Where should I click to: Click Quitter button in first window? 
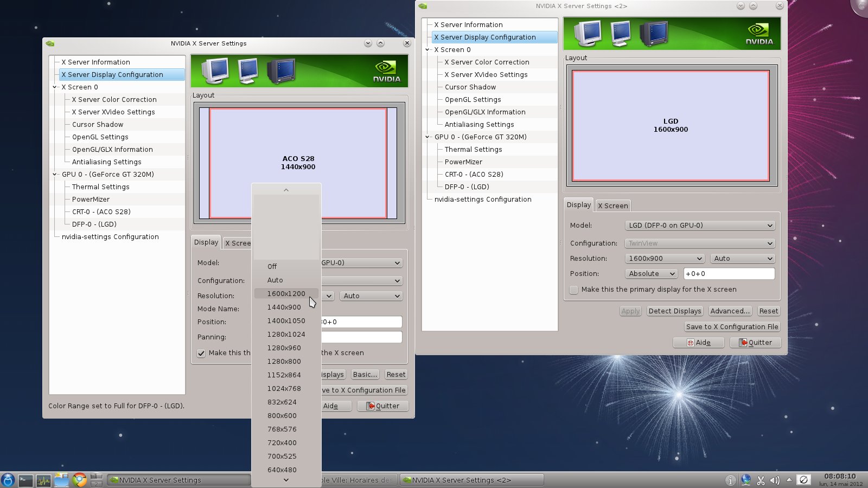point(383,406)
